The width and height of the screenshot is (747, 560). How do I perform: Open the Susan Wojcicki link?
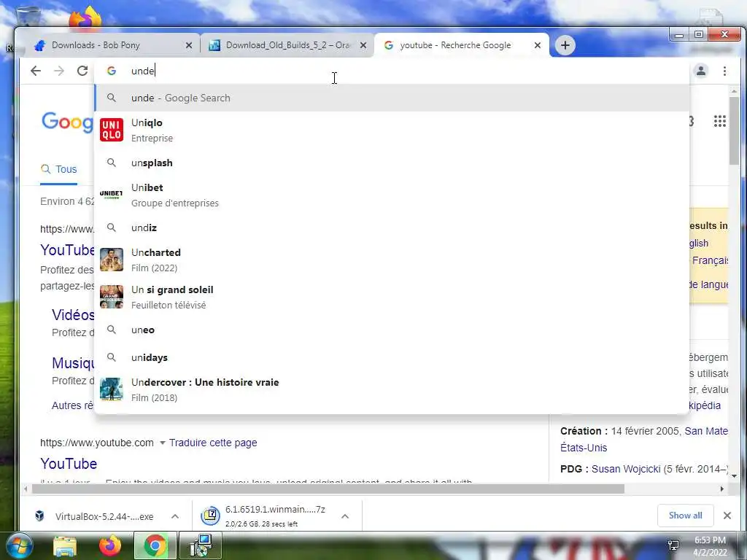(x=625, y=469)
